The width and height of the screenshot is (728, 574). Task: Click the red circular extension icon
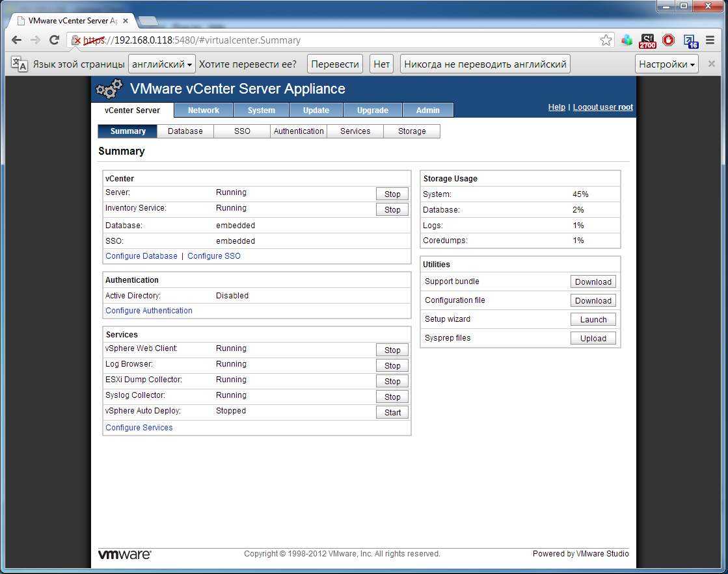coord(669,40)
